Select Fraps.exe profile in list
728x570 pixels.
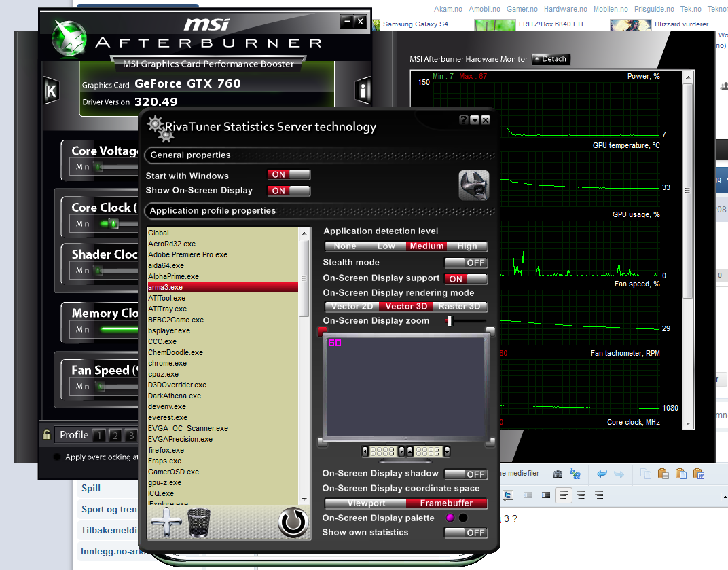tap(223, 461)
